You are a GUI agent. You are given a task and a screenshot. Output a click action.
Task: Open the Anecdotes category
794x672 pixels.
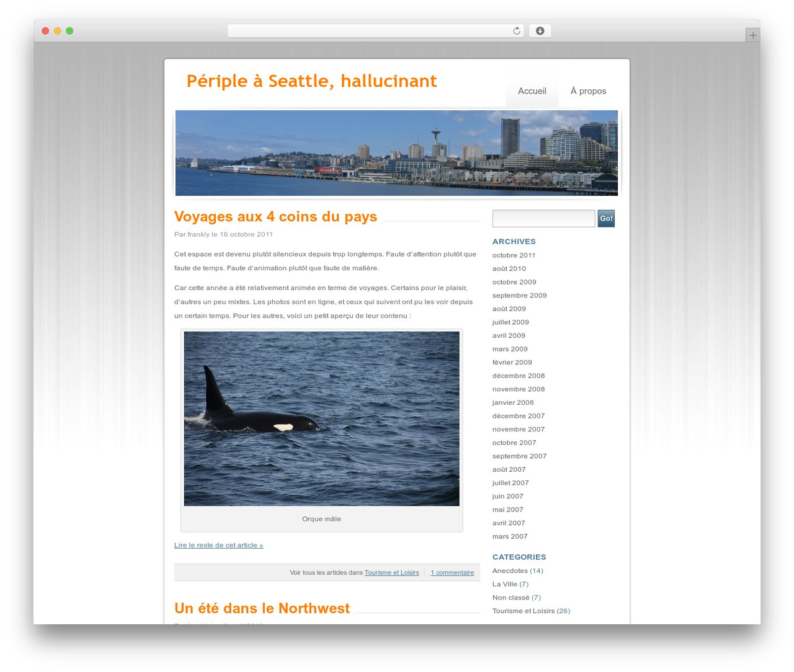[510, 571]
